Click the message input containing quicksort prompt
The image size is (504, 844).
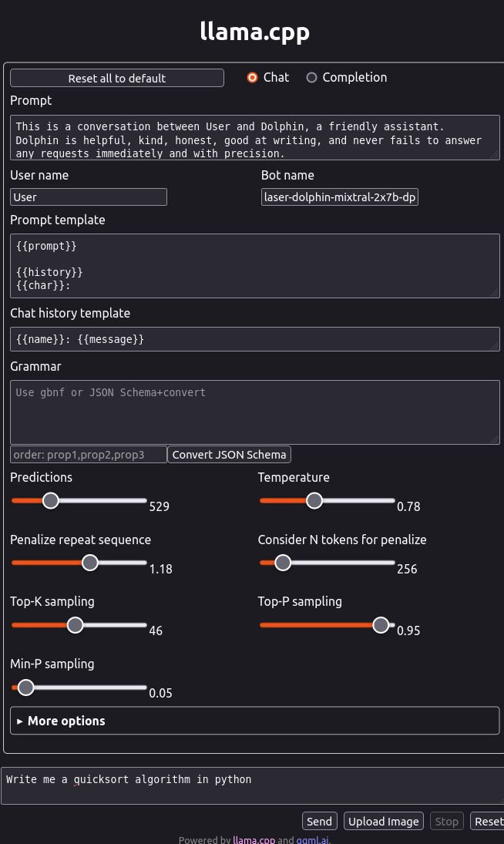click(252, 779)
